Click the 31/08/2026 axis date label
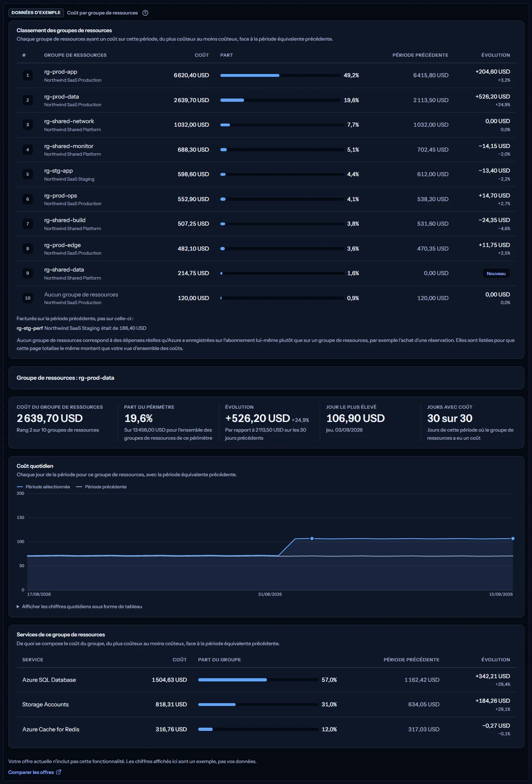Image resolution: width=532 pixels, height=784 pixels. click(x=270, y=594)
